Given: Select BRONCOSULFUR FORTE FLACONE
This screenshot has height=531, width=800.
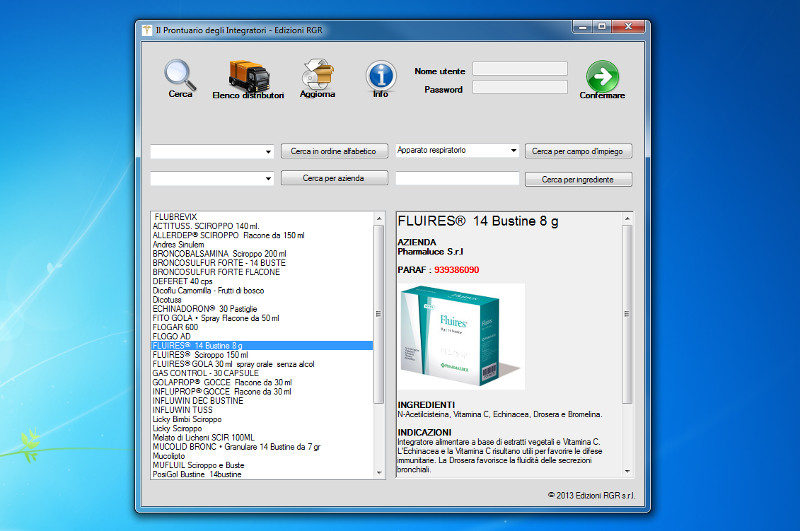Looking at the screenshot, I should click(x=262, y=272).
